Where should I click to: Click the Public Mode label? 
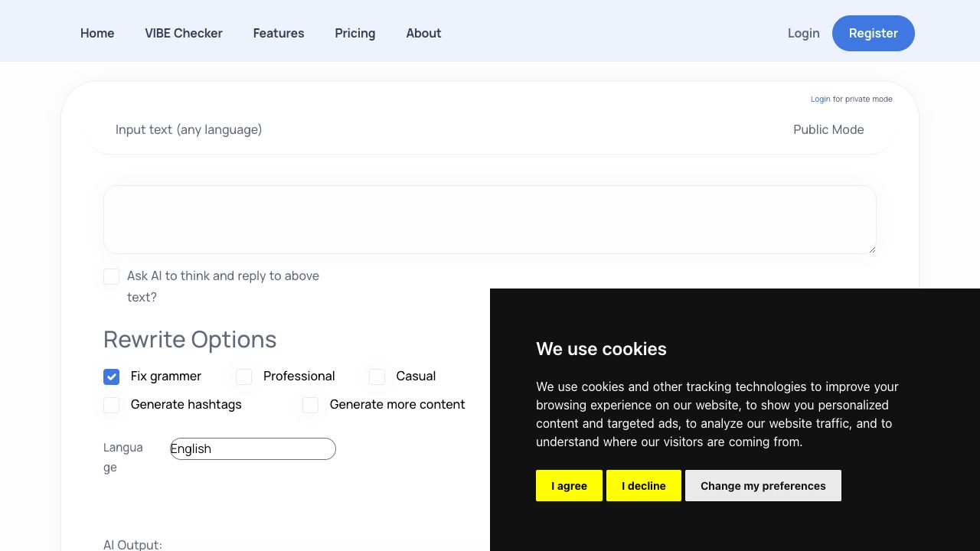pyautogui.click(x=828, y=130)
